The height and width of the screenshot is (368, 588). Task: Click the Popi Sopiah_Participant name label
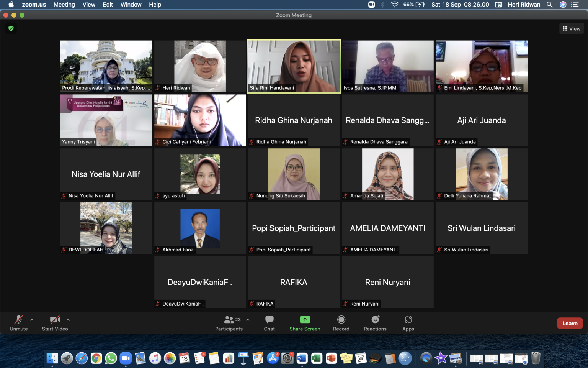[x=284, y=250]
